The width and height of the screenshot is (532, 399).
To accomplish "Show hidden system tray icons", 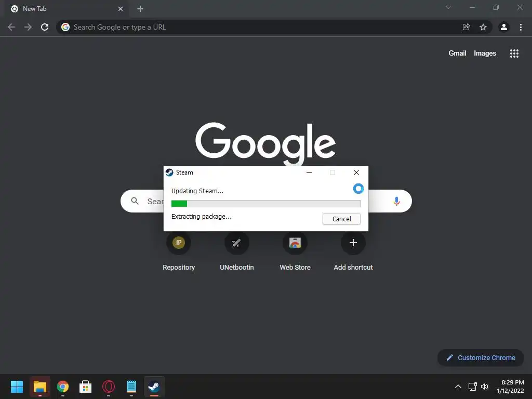I will point(458,387).
